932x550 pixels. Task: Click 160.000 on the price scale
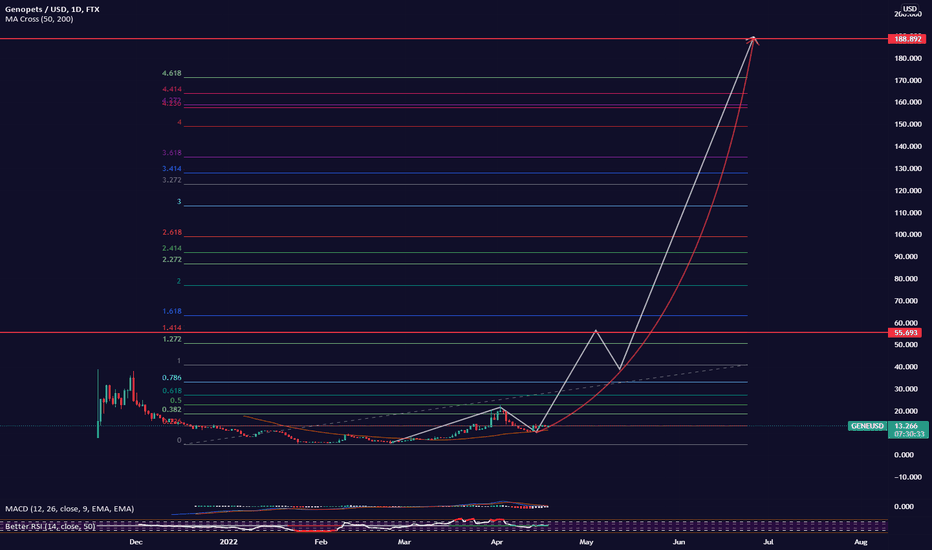[x=908, y=102]
